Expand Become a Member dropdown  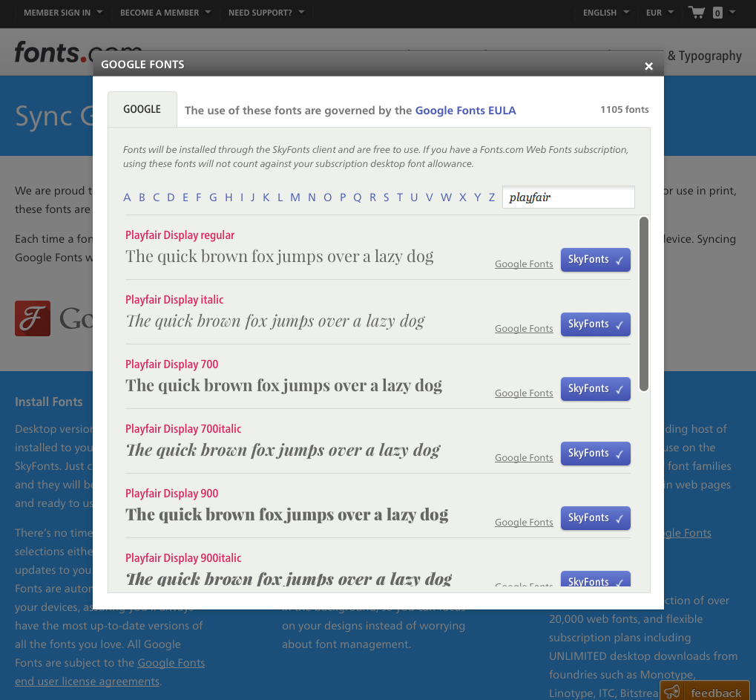click(x=165, y=13)
